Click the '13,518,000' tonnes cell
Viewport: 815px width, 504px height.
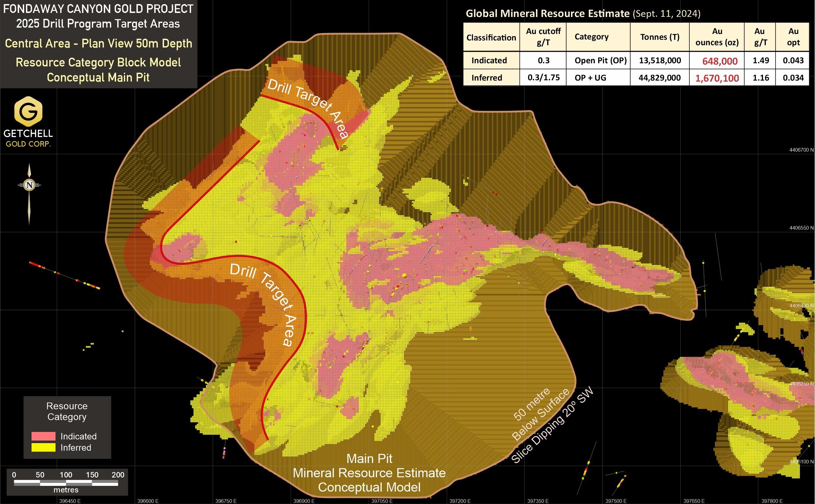point(660,61)
